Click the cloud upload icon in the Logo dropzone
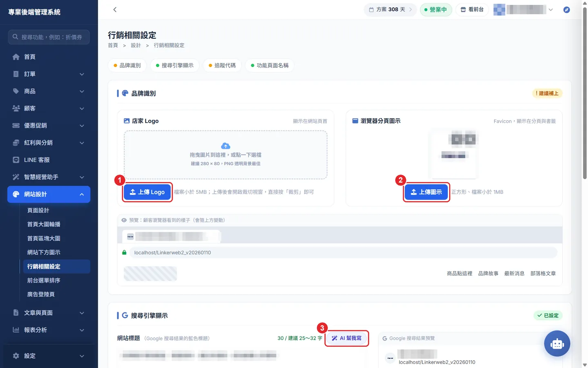The width and height of the screenshot is (588, 368). pyautogui.click(x=225, y=146)
